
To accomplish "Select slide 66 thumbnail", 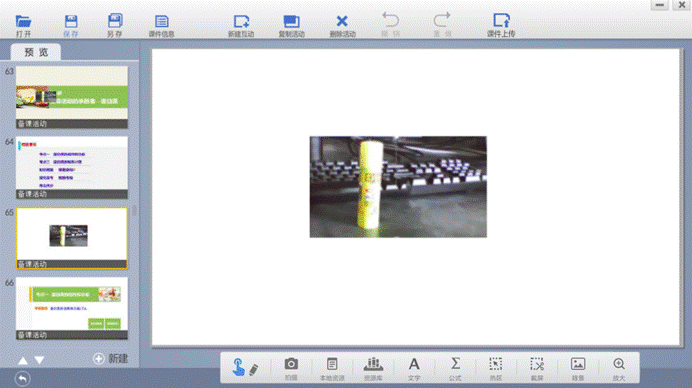I will tap(72, 308).
